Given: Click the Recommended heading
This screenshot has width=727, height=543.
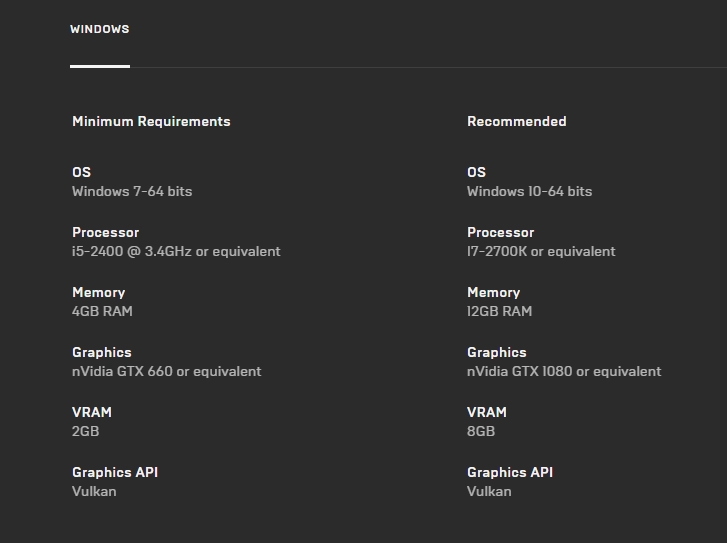Looking at the screenshot, I should 517,121.
